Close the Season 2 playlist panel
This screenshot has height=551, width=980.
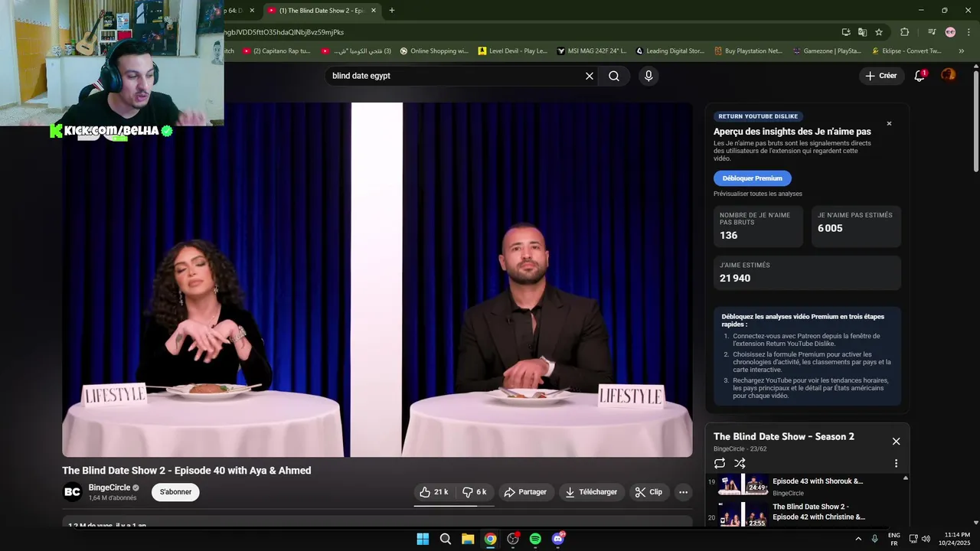point(896,441)
